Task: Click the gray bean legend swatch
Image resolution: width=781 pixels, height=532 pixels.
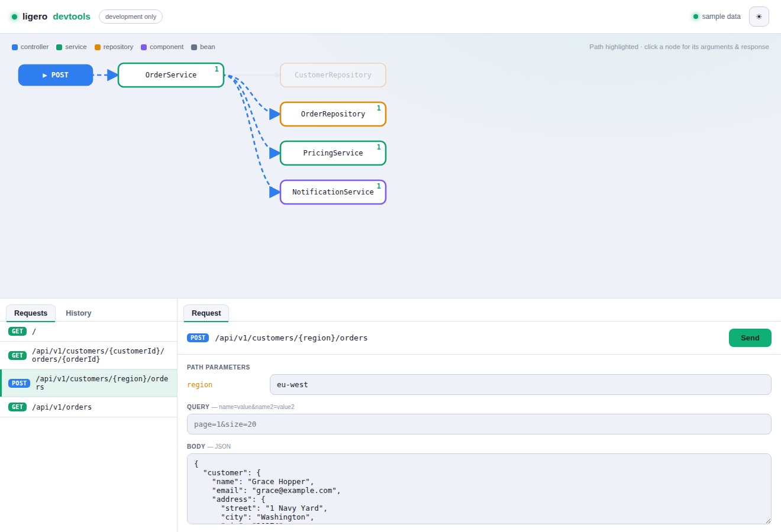Action: pyautogui.click(x=194, y=47)
